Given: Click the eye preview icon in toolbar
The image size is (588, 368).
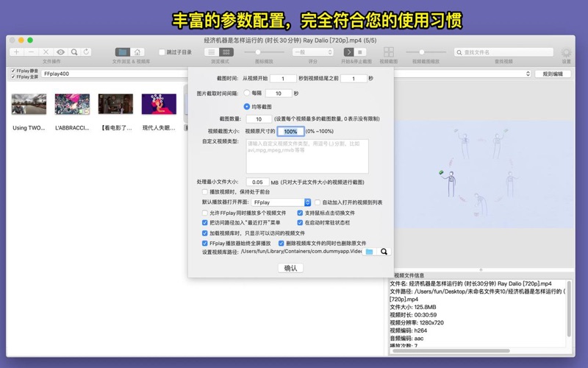Looking at the screenshot, I should pyautogui.click(x=60, y=52).
